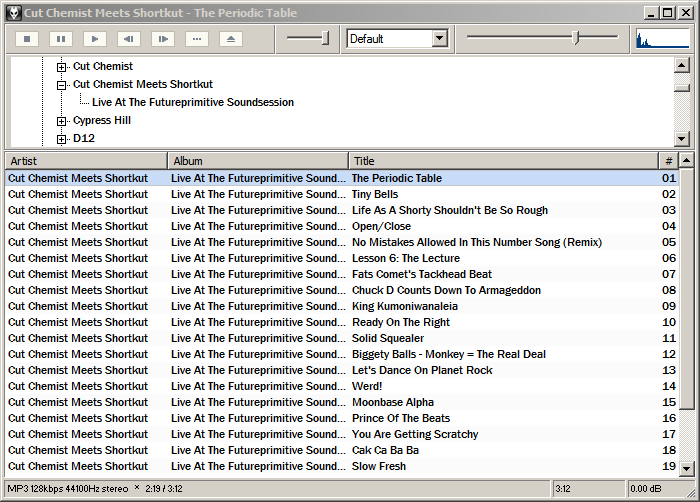700x502 pixels.
Task: Click the random track button with dots
Action: 196,39
